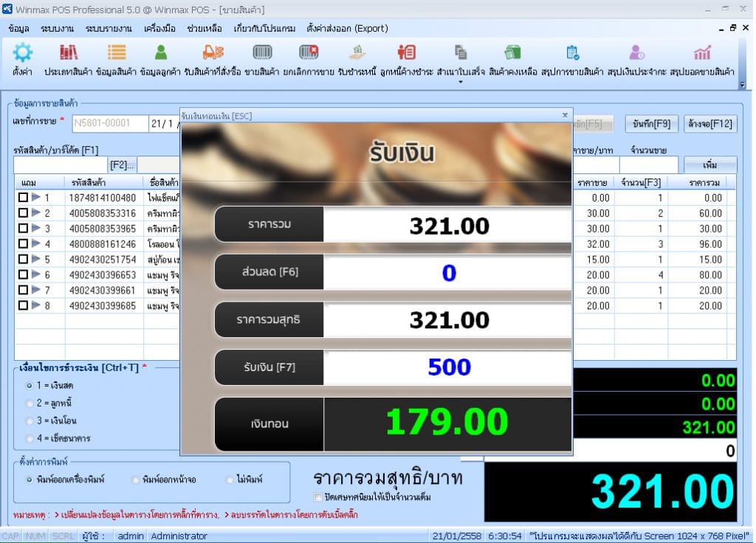Viewport: 756px width, 543px height.
Task: Open the เกี่ยวกับโปรแกรม menu
Action: pos(264,29)
